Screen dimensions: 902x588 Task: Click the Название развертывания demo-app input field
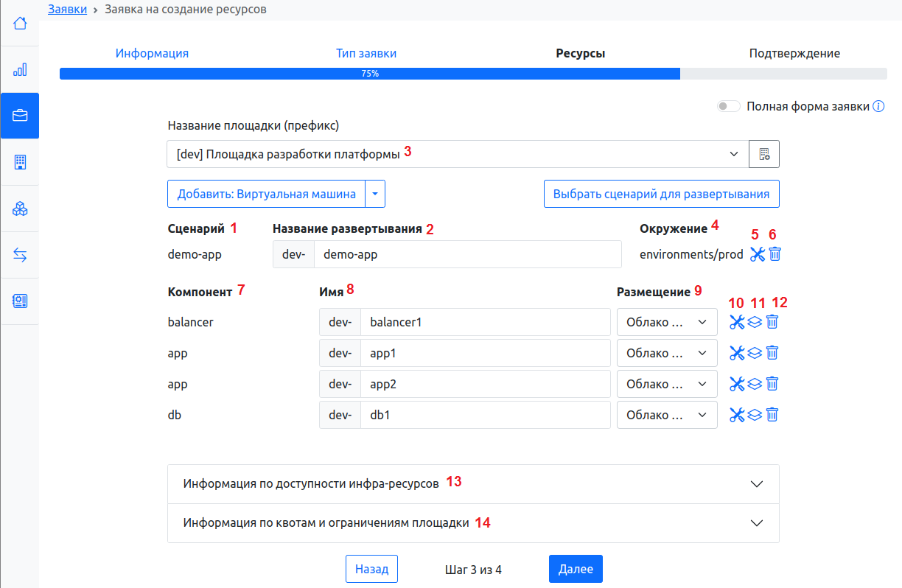pos(467,254)
